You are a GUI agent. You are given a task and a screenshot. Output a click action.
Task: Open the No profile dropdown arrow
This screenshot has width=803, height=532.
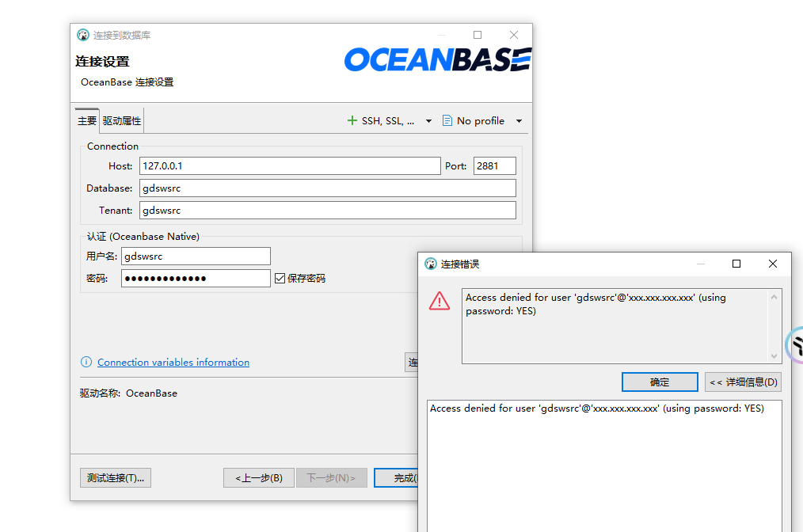coord(519,121)
